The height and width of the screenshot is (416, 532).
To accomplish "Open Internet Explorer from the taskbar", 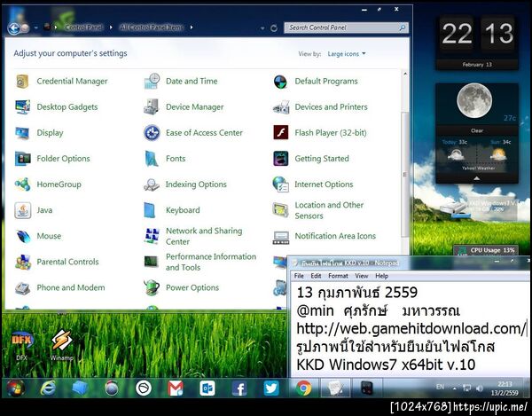I will (x=48, y=388).
